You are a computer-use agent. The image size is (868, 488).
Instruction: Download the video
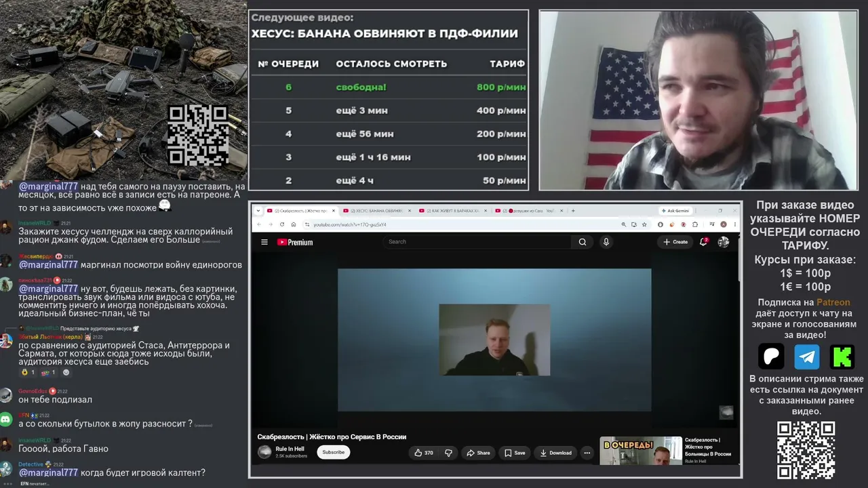[x=555, y=453]
